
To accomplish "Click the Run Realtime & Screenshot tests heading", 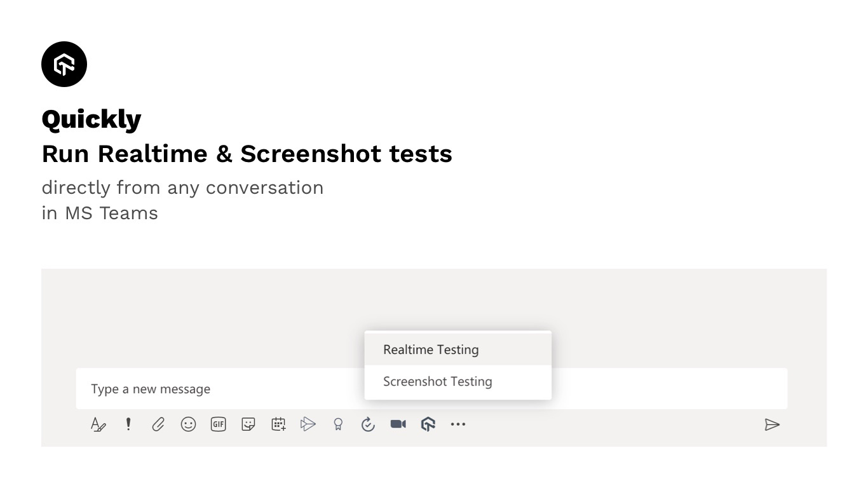I will [247, 154].
